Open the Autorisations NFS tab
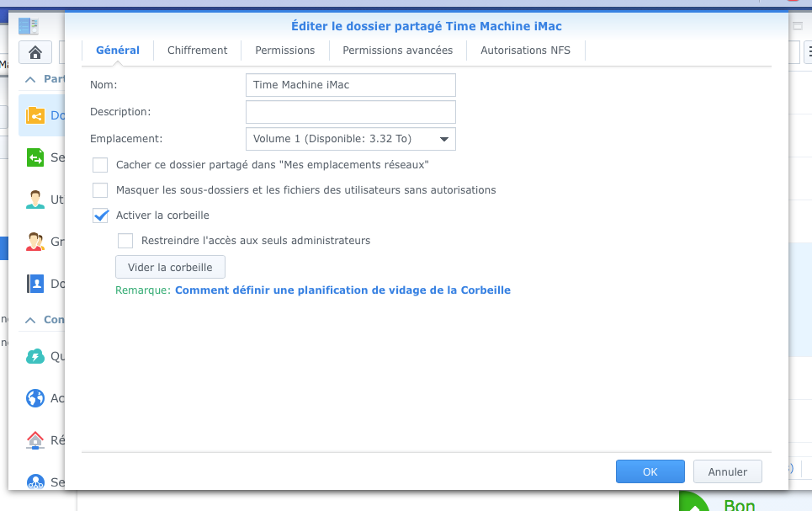 tap(525, 51)
